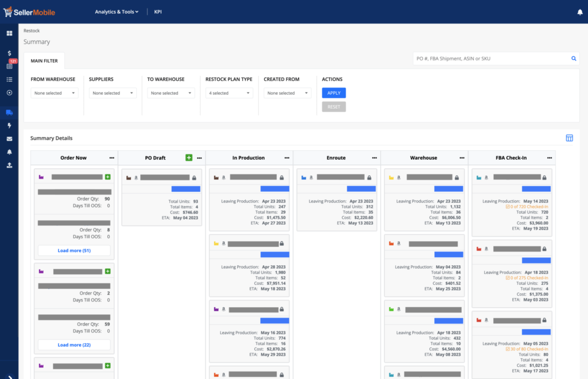Click the PO/FBA Shipment search field

click(x=490, y=59)
